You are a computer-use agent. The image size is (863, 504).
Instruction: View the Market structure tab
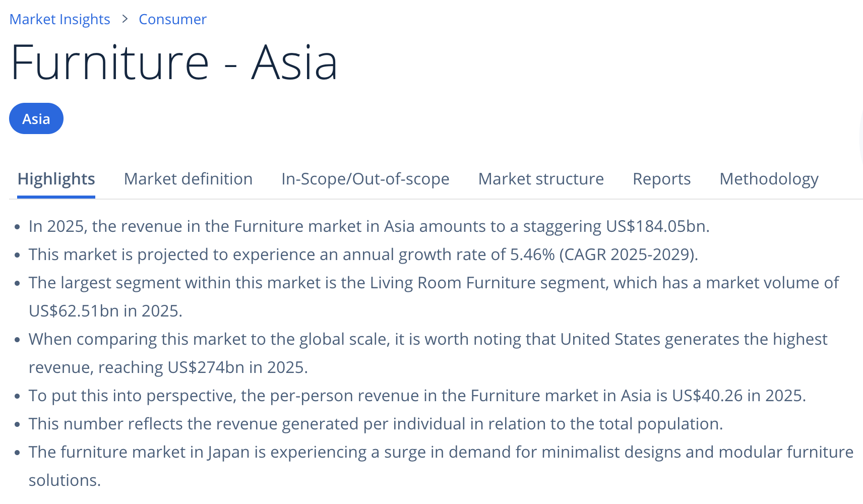coord(541,179)
